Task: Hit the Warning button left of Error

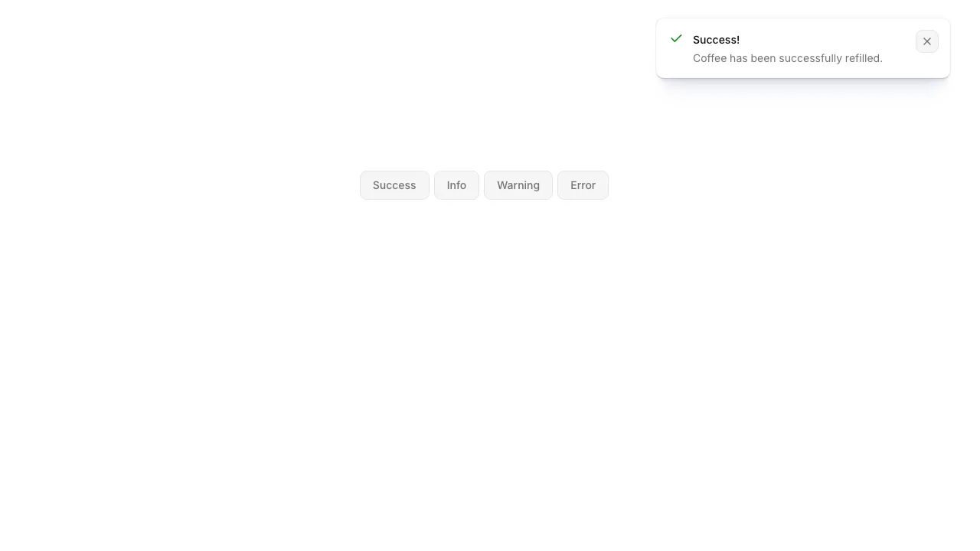Action: (518, 185)
